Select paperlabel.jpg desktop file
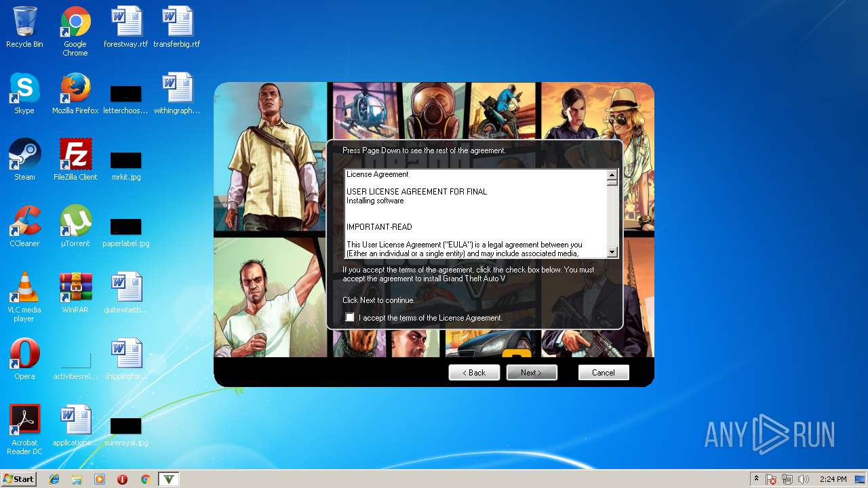Image resolution: width=868 pixels, height=488 pixels. tap(125, 231)
